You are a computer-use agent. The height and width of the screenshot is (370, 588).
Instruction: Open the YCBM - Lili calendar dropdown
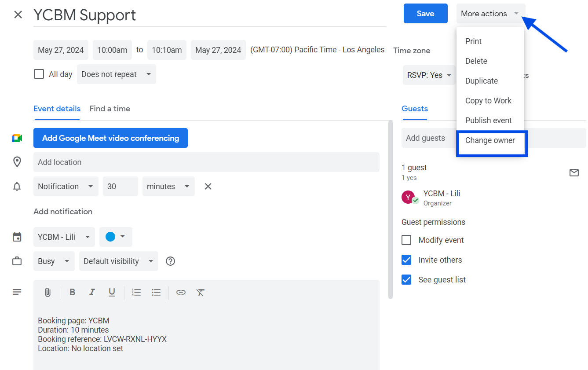pos(64,237)
